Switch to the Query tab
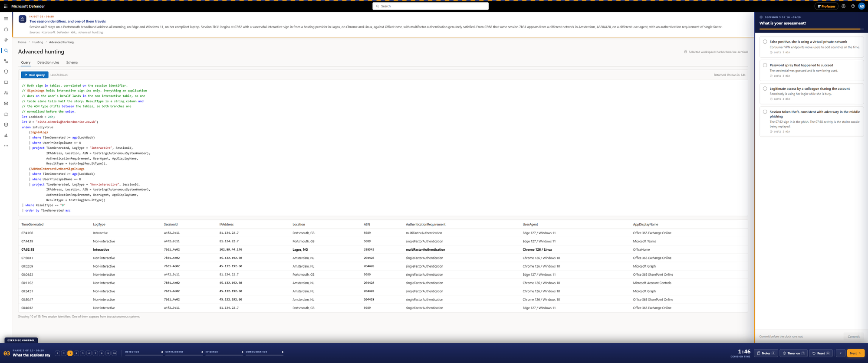868x363 pixels. pyautogui.click(x=26, y=62)
